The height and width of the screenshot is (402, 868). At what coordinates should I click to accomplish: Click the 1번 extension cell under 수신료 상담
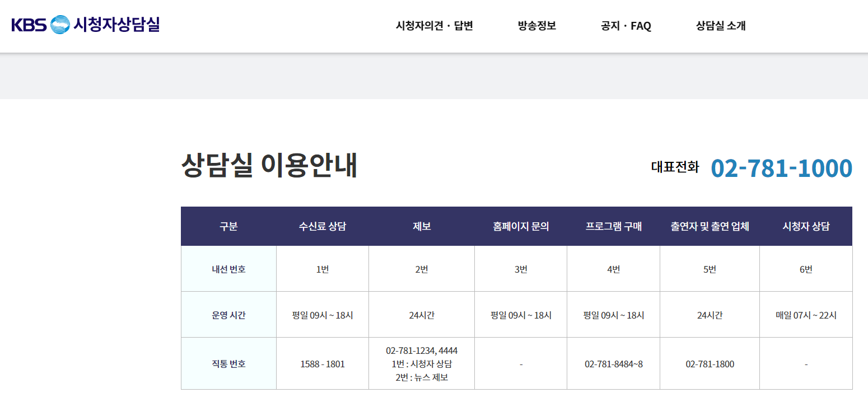323,269
